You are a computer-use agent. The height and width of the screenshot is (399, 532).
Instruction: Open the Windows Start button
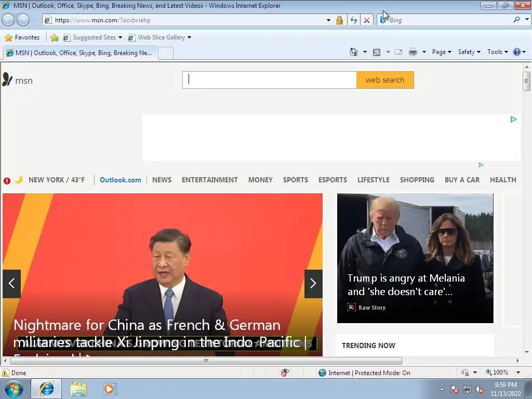(14, 389)
